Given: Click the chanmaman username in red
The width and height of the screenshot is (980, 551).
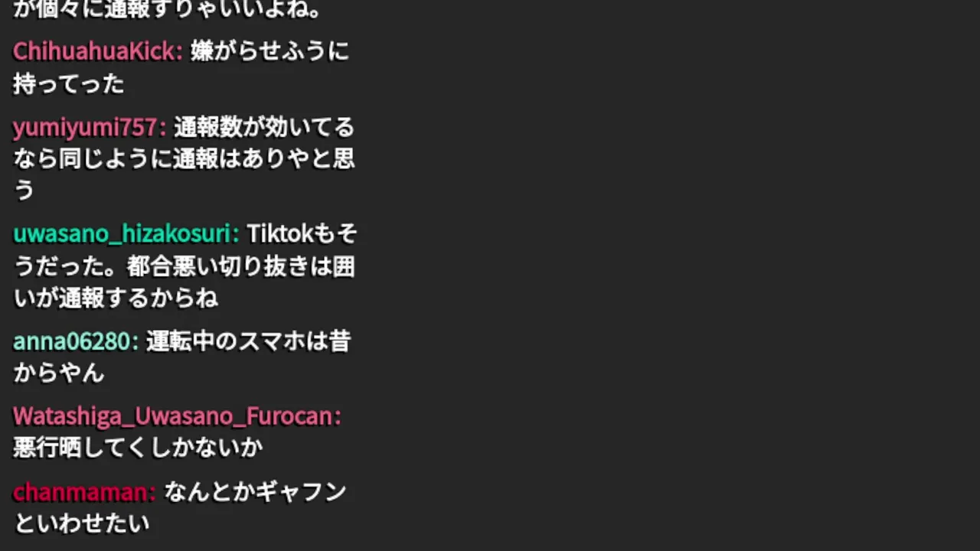Looking at the screenshot, I should (x=83, y=492).
